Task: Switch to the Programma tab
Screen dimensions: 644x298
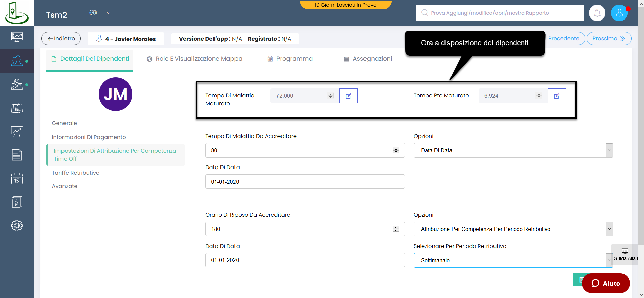Action: (x=290, y=59)
